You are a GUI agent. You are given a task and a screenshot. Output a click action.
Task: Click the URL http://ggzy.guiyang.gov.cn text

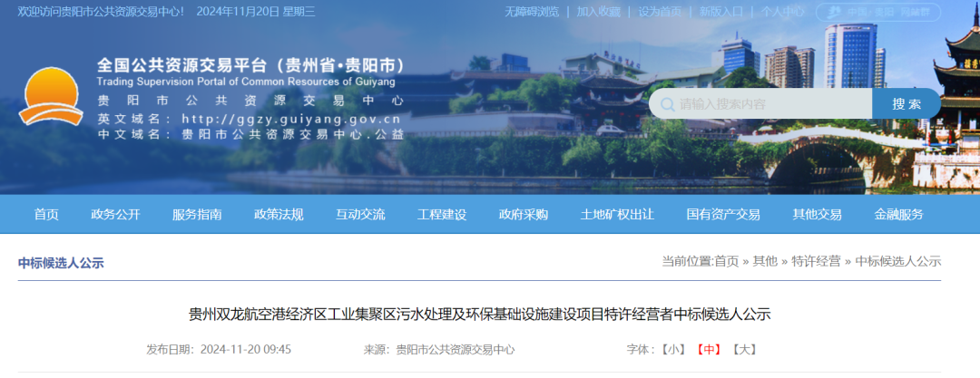coord(290,119)
